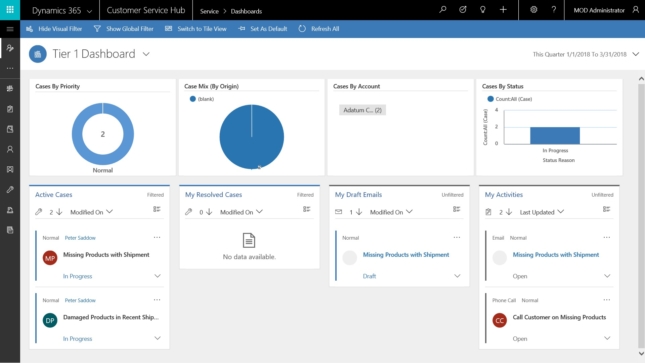Click the envelope icon in My Draft Emails
Screen dimensions: 645x363
(339, 212)
